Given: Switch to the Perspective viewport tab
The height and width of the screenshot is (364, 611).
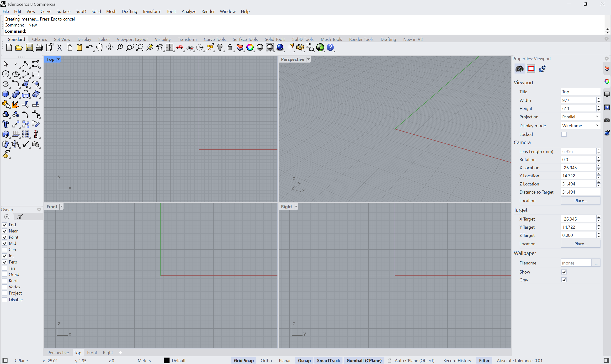Looking at the screenshot, I should coord(58,353).
